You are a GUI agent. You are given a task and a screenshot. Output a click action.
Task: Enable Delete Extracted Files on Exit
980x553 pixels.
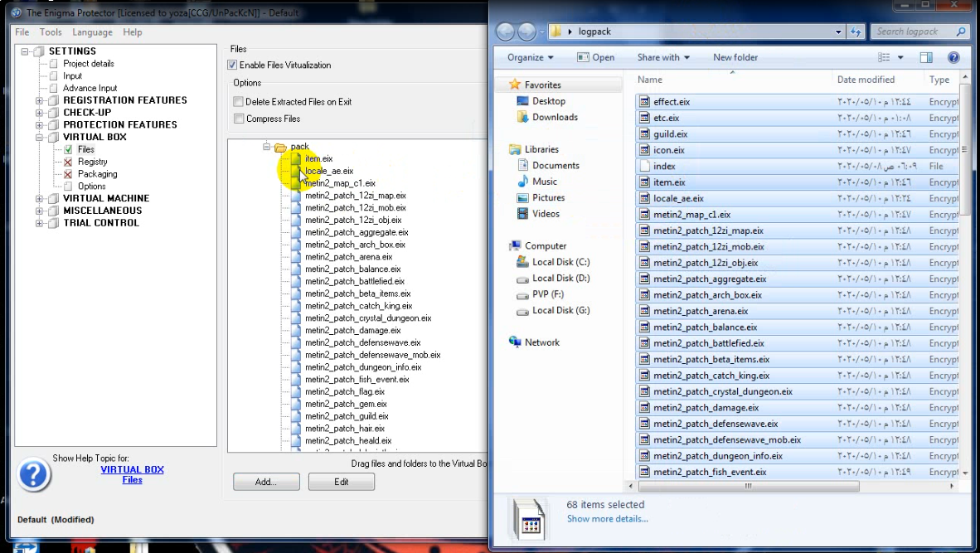point(238,102)
